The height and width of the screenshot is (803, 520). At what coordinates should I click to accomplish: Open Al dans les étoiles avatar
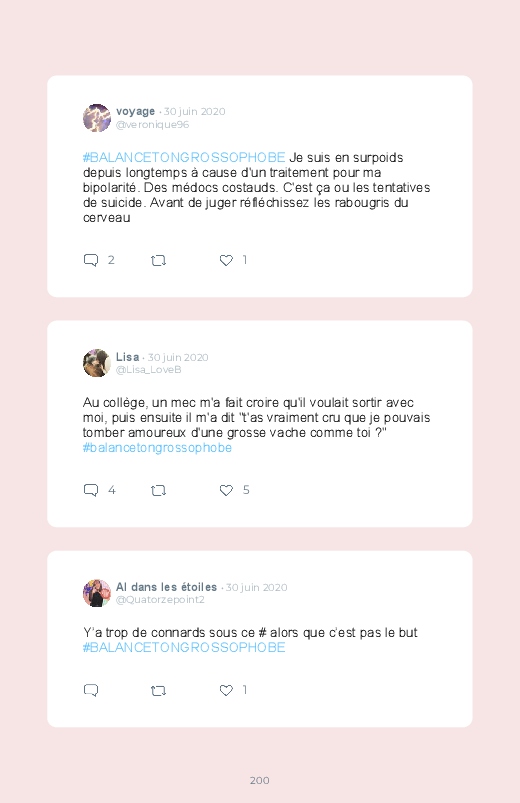(97, 593)
